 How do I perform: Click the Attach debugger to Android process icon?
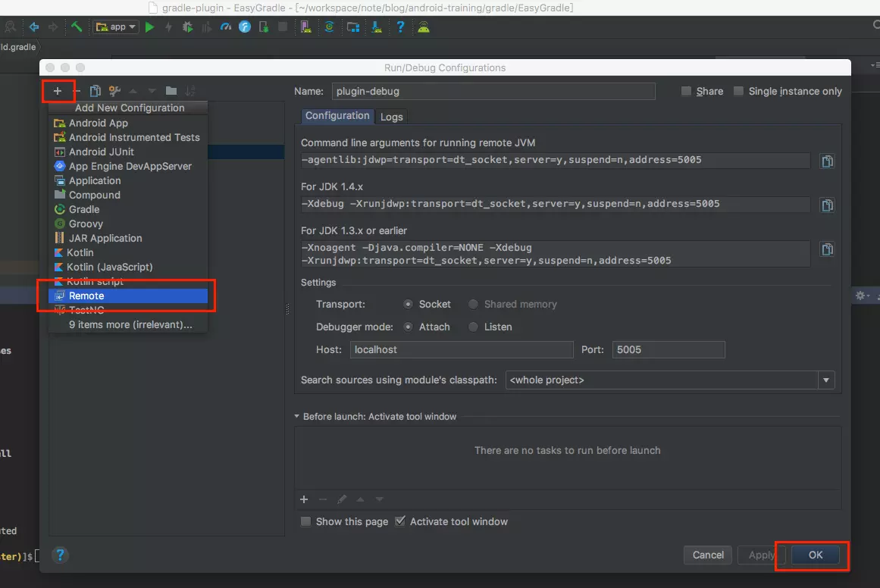point(263,27)
